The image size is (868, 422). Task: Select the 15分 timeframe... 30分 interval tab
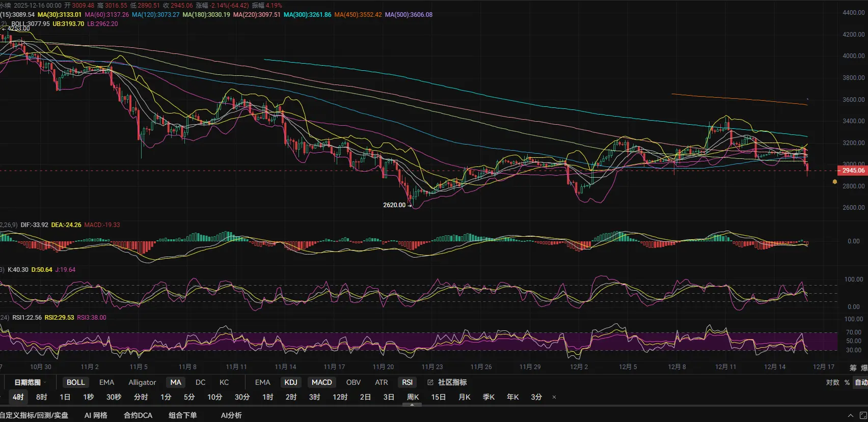point(242,397)
